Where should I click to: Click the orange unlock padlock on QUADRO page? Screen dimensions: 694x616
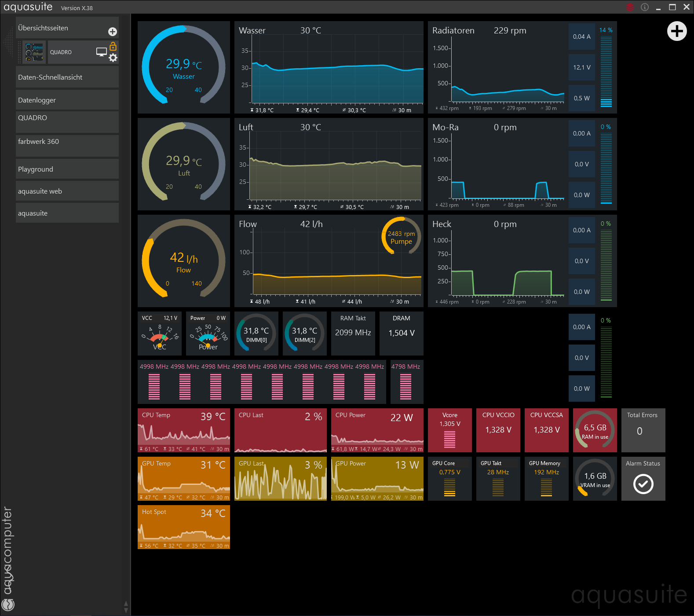tap(113, 46)
